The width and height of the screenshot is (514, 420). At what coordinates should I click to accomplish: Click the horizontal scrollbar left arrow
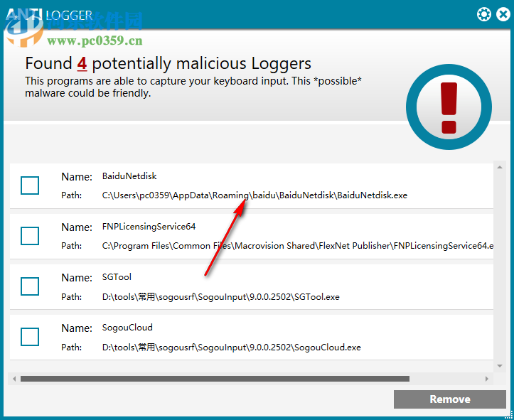pyautogui.click(x=14, y=379)
